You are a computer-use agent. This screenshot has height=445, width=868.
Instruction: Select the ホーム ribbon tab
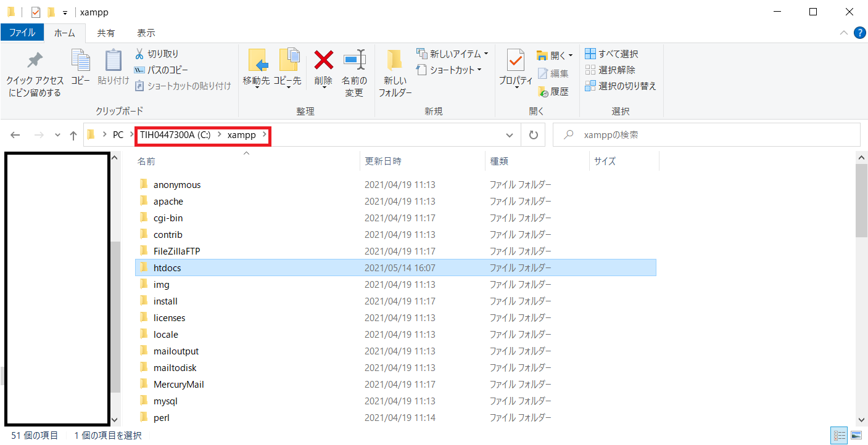point(65,33)
